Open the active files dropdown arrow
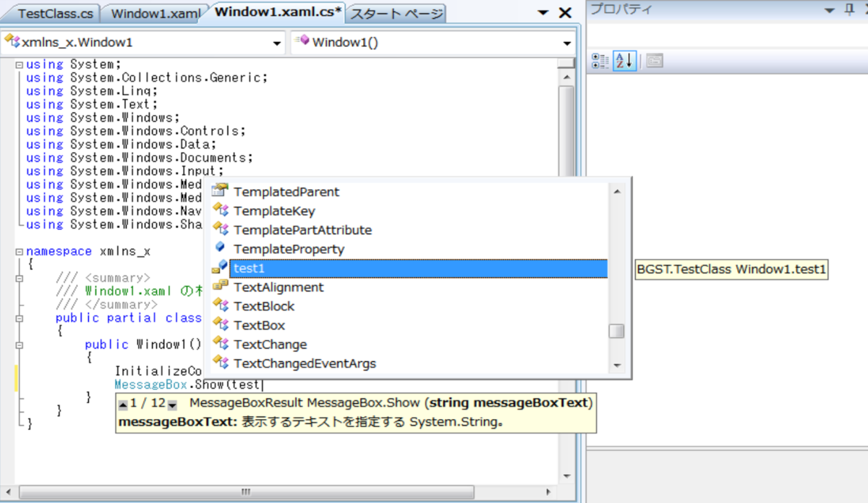868x503 pixels. 543,13
